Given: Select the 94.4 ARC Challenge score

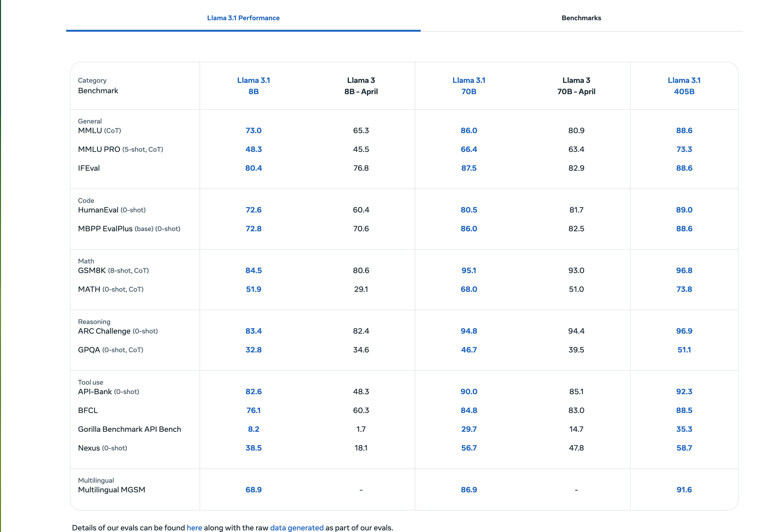Looking at the screenshot, I should coord(576,331).
